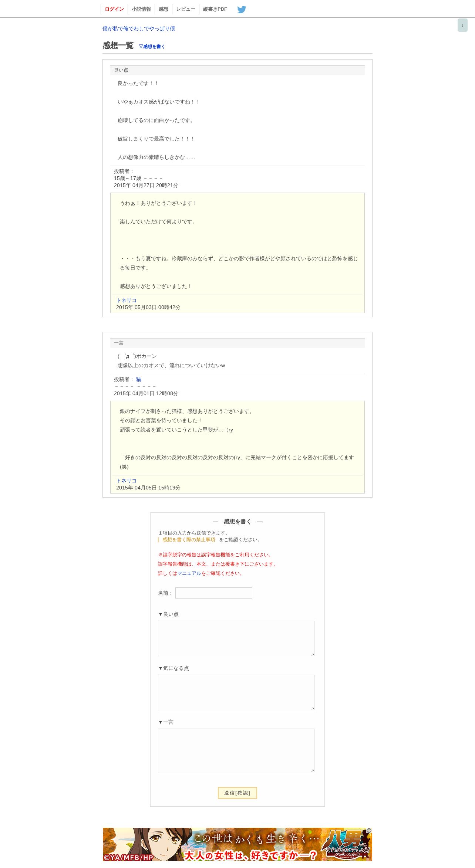This screenshot has width=475, height=868.
Task: Click the reply text 感想ありがとうございました！
Action: (156, 286)
